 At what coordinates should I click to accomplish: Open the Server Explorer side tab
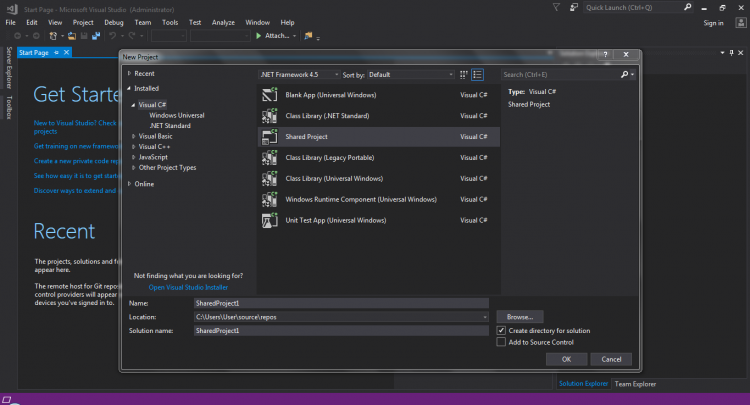(x=9, y=67)
